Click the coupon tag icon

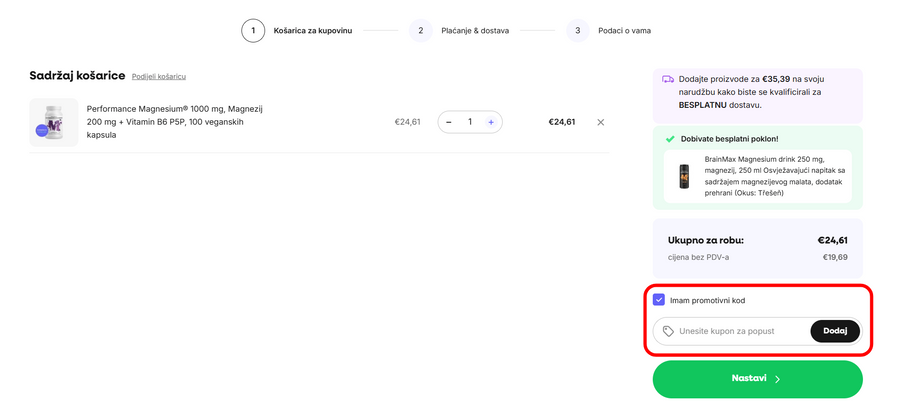click(668, 331)
